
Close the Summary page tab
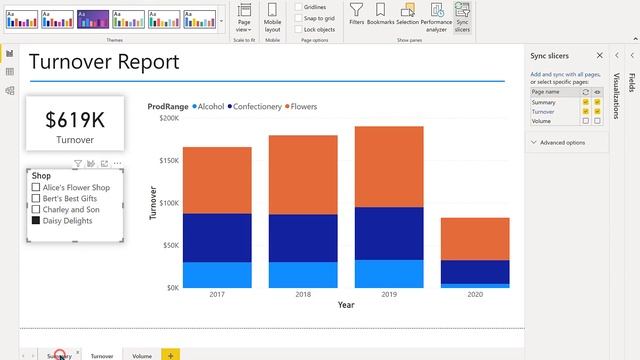click(x=77, y=352)
